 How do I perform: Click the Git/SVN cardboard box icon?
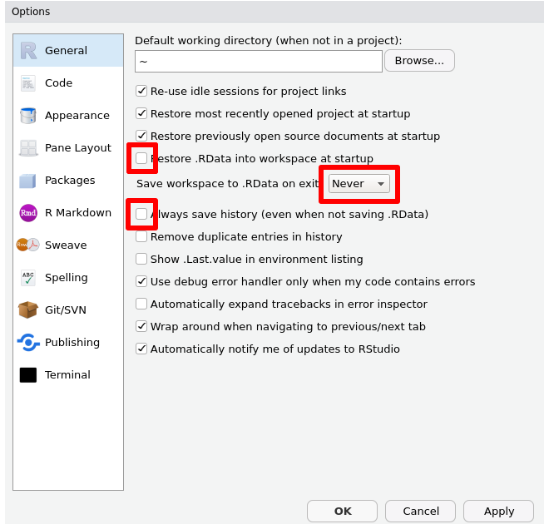coord(28,310)
